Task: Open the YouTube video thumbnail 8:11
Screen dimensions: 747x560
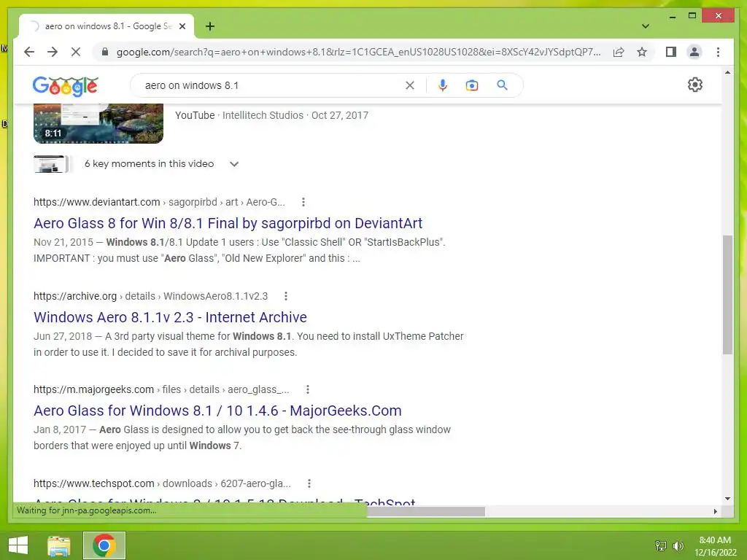Action: 98,122
